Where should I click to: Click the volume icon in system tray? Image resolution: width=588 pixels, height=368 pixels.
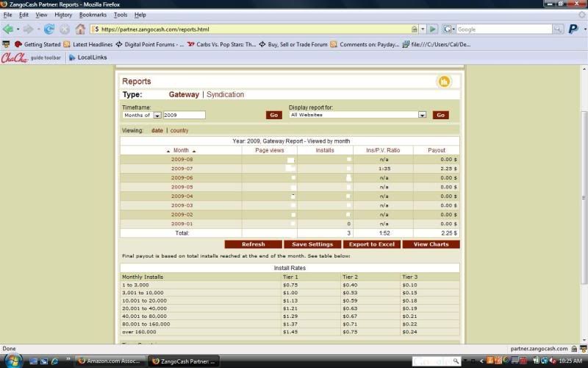[x=553, y=361]
